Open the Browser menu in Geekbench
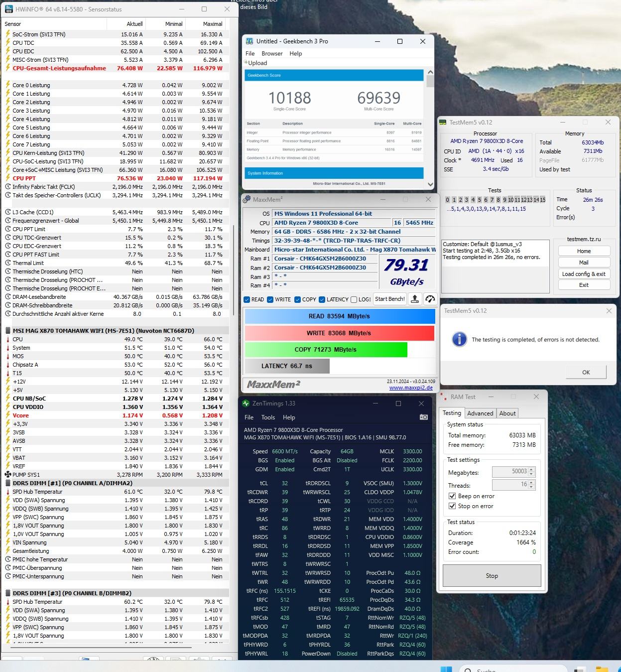Image resolution: width=621 pixels, height=672 pixels. [272, 53]
